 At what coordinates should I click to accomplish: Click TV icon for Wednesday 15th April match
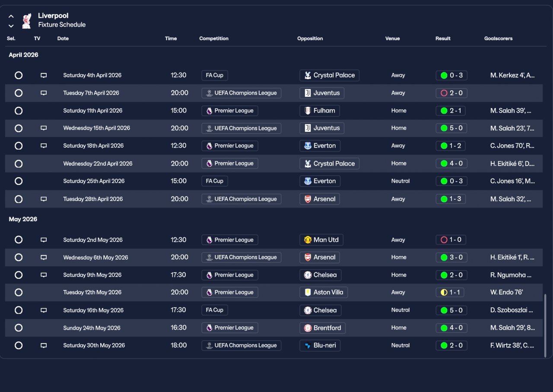point(44,128)
